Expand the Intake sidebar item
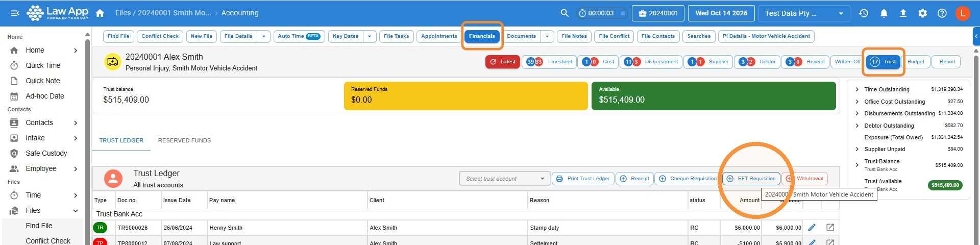This screenshot has width=980, height=245. coord(76,138)
